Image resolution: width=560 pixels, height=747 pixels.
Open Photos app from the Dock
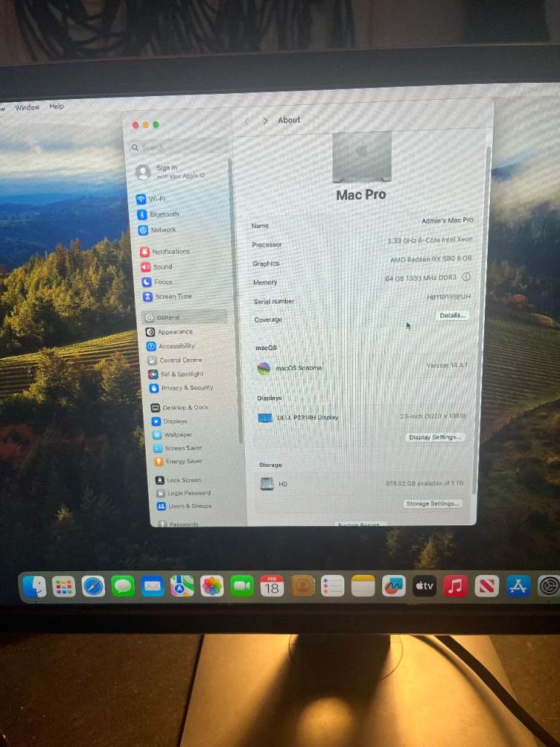coord(212,586)
